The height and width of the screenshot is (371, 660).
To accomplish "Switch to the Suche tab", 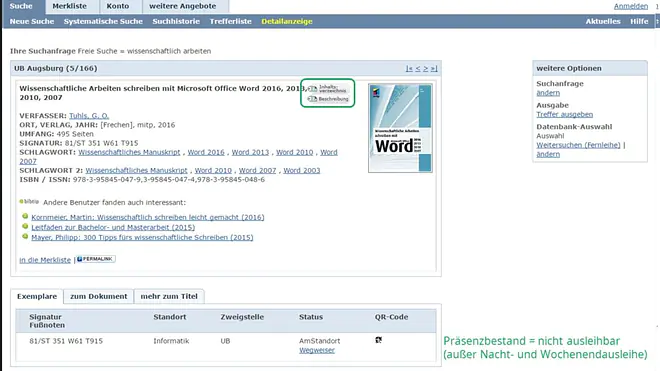I will point(21,6).
